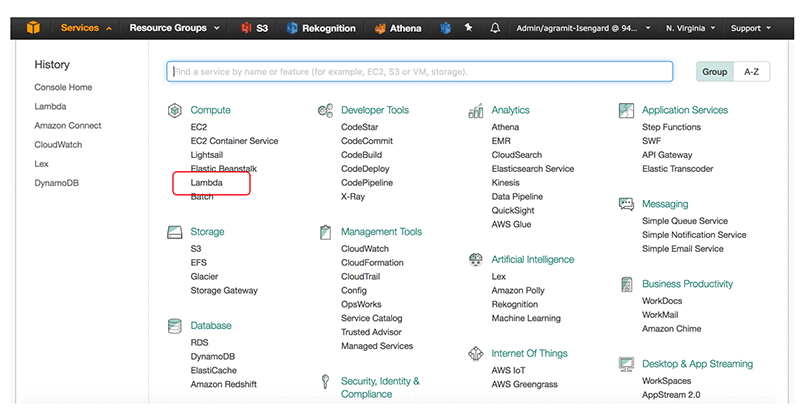Click the blue cubes shortcut icon
Screen dimensions: 800x413
tap(445, 28)
